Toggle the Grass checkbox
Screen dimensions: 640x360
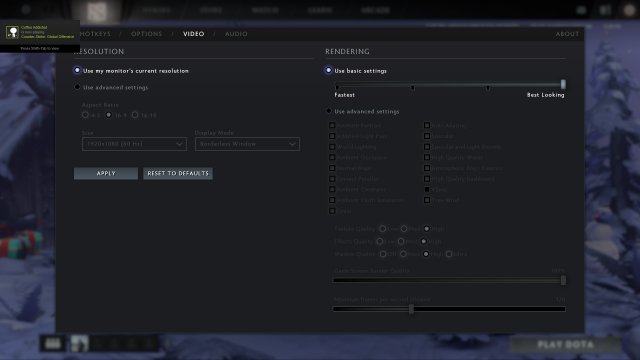tap(332, 211)
